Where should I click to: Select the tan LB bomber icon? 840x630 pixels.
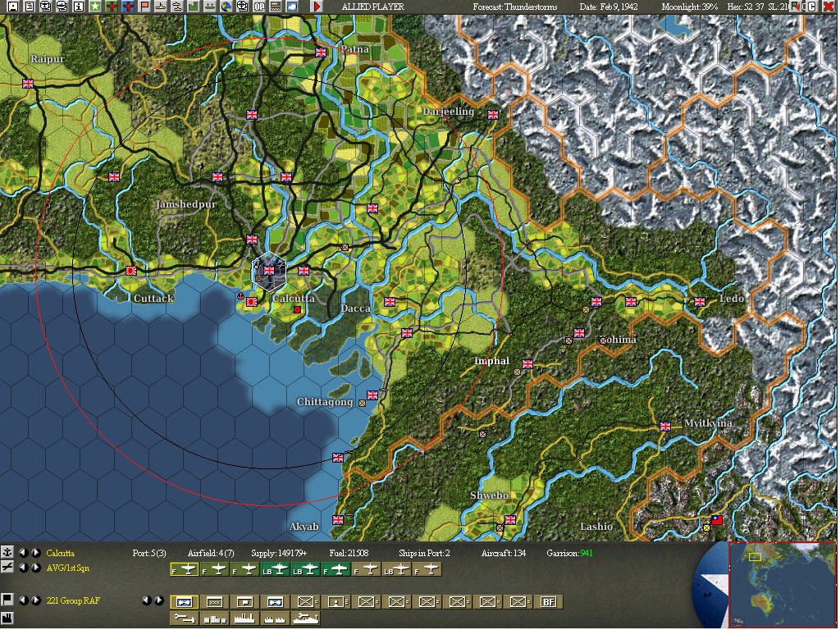click(x=397, y=569)
